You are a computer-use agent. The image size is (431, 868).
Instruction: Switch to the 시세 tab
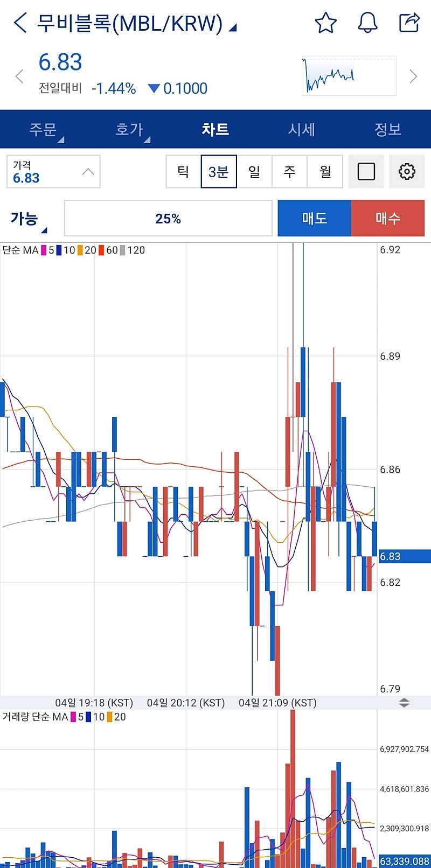(x=302, y=129)
